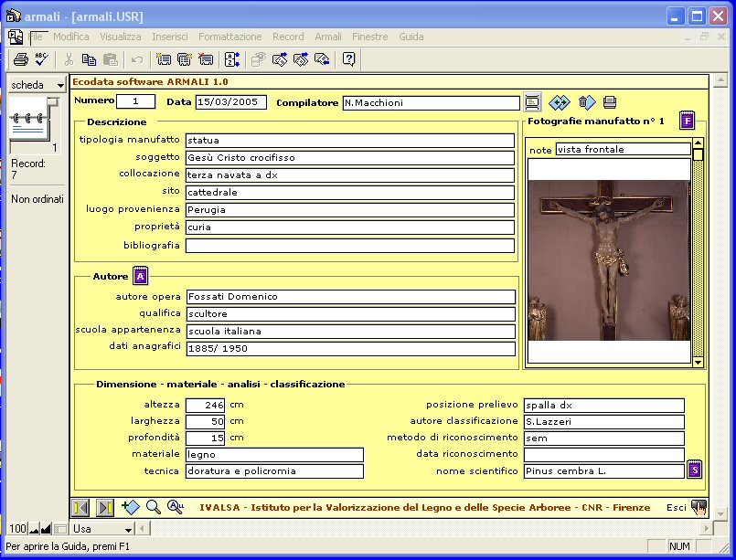Run the ABC spell check tool

click(42, 59)
